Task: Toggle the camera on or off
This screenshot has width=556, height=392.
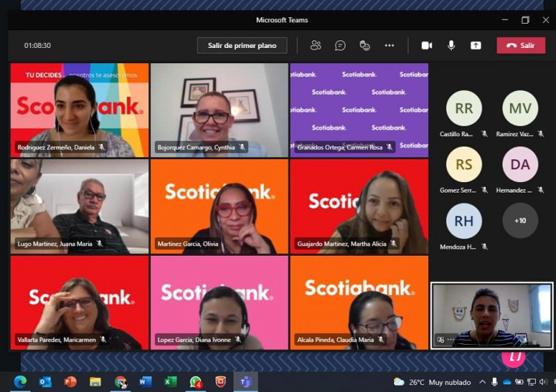Action: click(x=427, y=45)
